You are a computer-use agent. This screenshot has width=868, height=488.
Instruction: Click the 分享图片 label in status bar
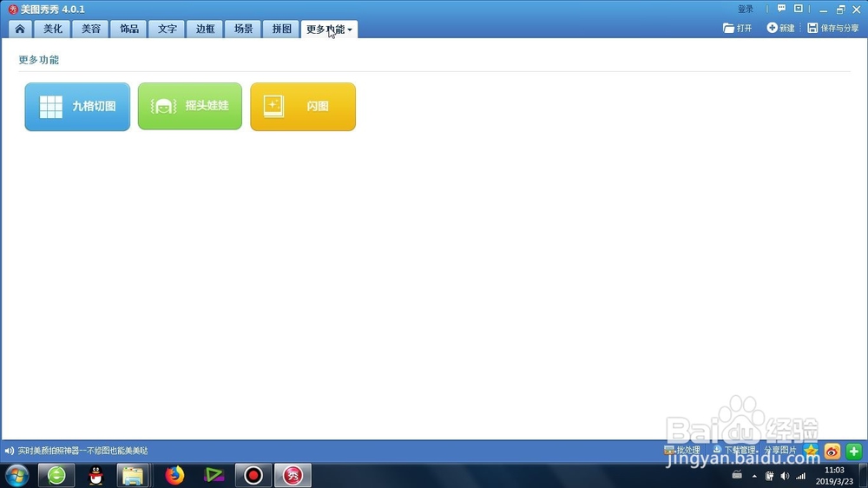(x=780, y=451)
